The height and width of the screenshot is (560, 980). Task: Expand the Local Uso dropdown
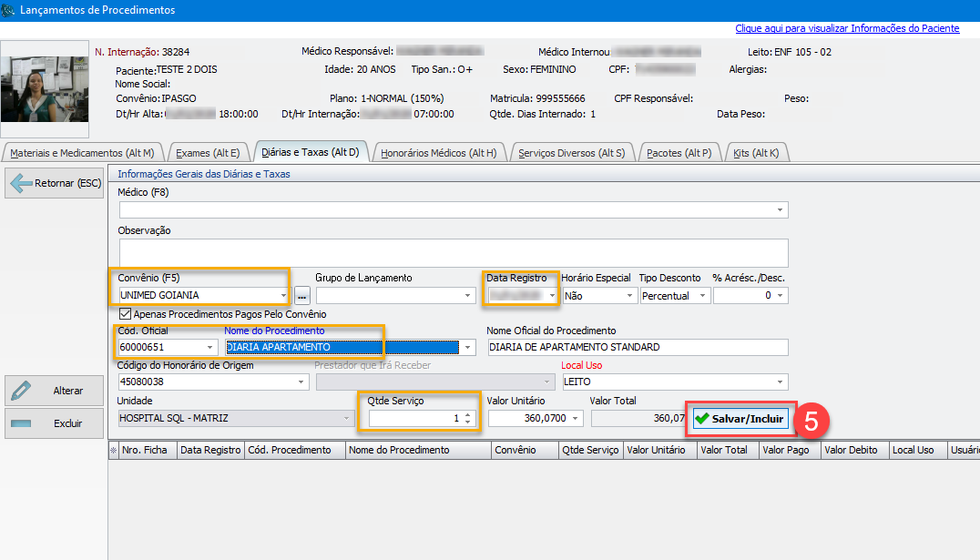coord(781,382)
